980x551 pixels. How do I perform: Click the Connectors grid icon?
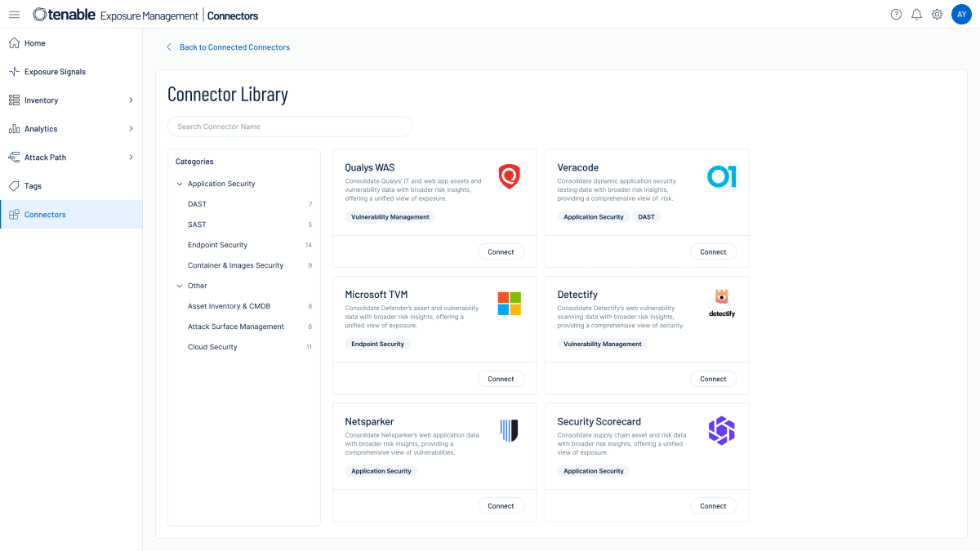(x=14, y=215)
